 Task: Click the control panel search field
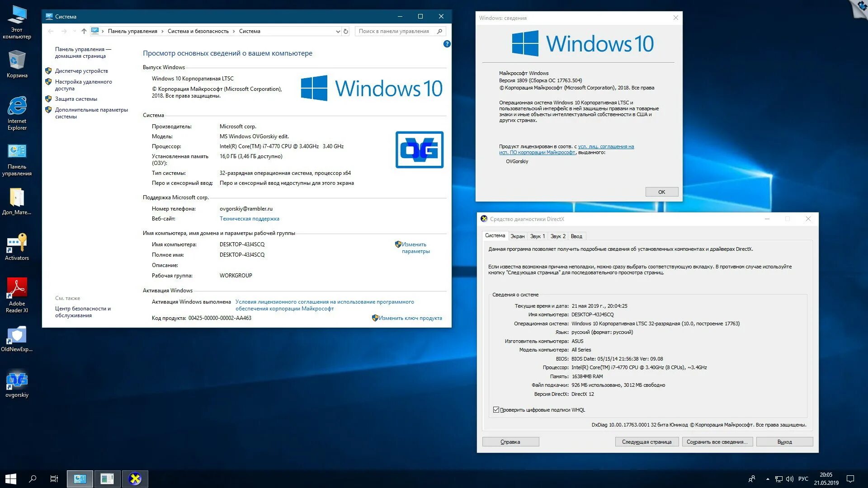pos(394,31)
